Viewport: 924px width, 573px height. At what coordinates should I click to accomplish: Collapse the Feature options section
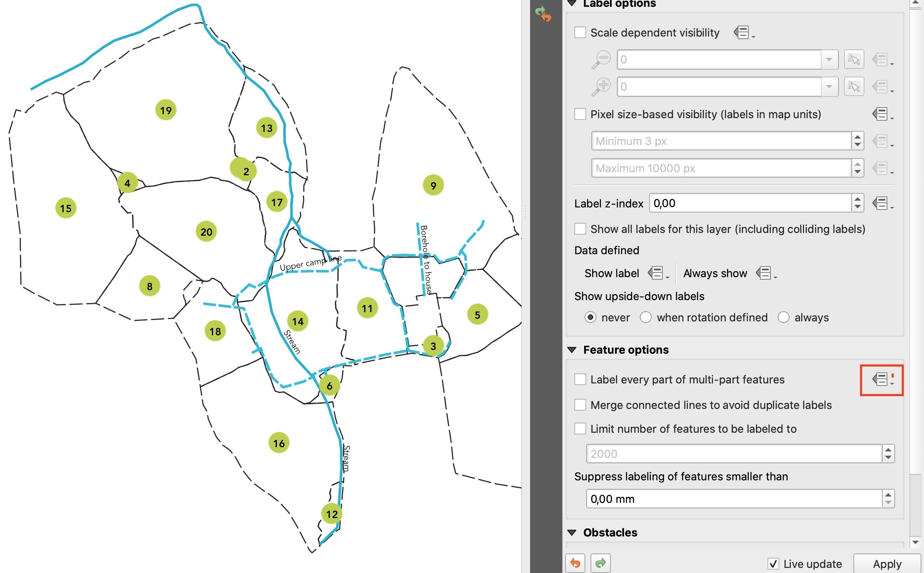(572, 350)
